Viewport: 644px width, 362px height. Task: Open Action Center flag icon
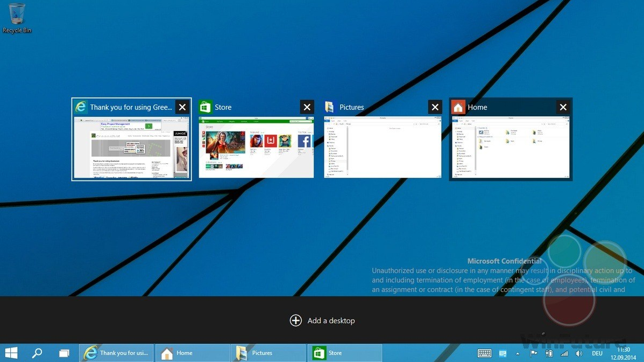[x=535, y=353]
